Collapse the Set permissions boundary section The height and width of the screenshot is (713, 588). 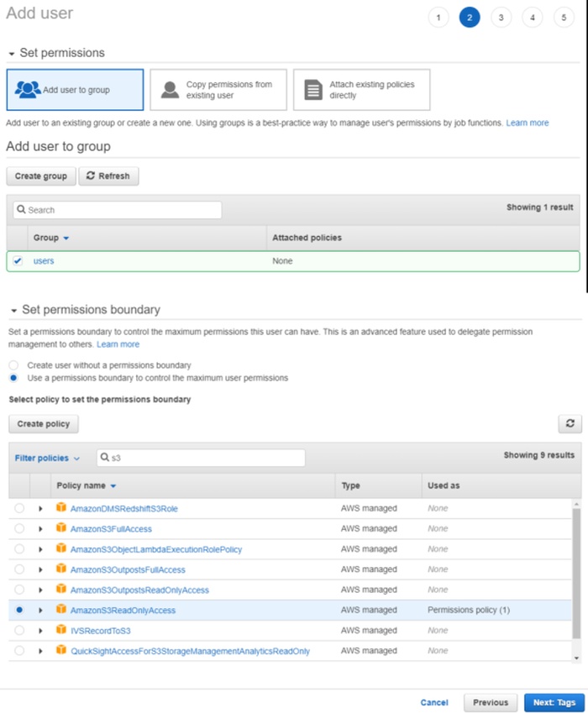(x=12, y=310)
